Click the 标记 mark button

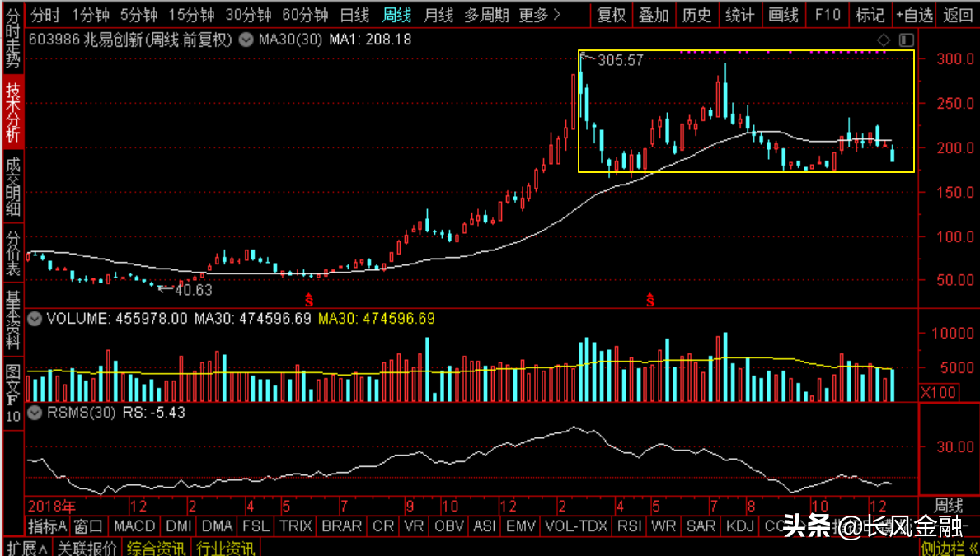870,14
